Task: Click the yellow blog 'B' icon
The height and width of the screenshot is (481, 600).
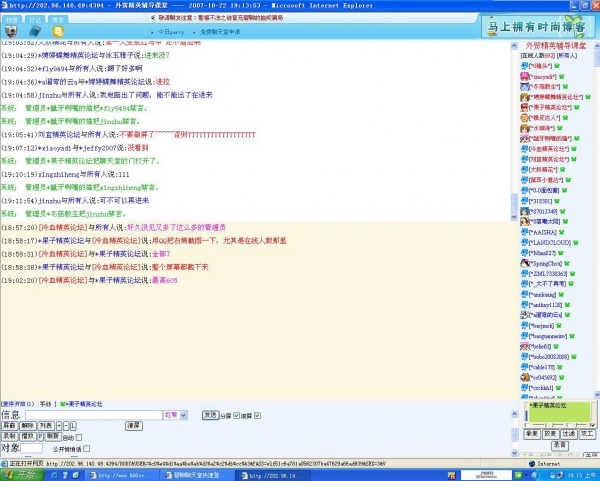Action: pyautogui.click(x=58, y=31)
